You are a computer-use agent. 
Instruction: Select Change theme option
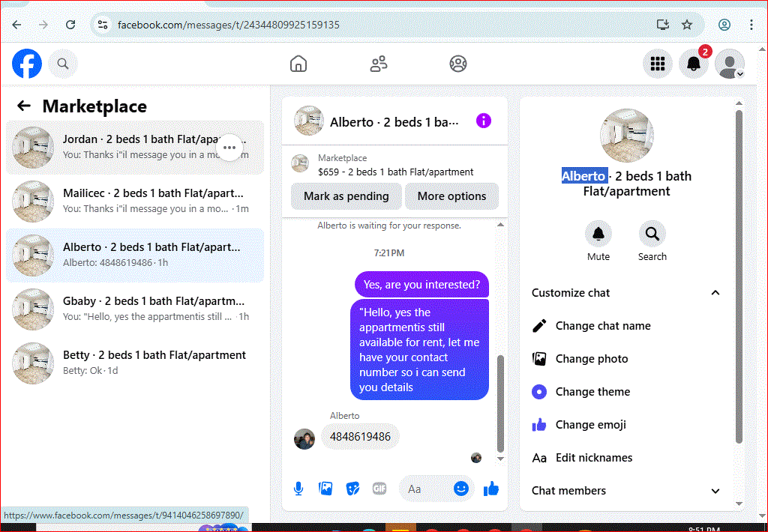pyautogui.click(x=625, y=392)
